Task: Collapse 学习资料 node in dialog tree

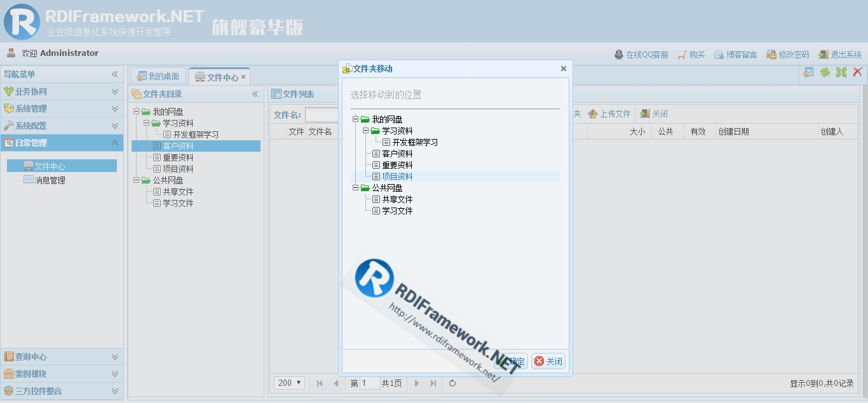Action: 366,131
